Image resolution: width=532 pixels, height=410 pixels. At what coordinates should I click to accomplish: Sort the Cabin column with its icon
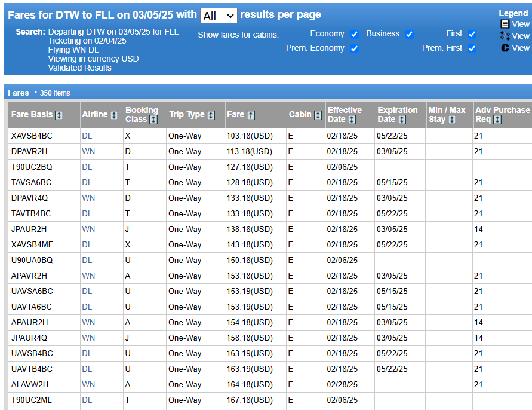[318, 115]
